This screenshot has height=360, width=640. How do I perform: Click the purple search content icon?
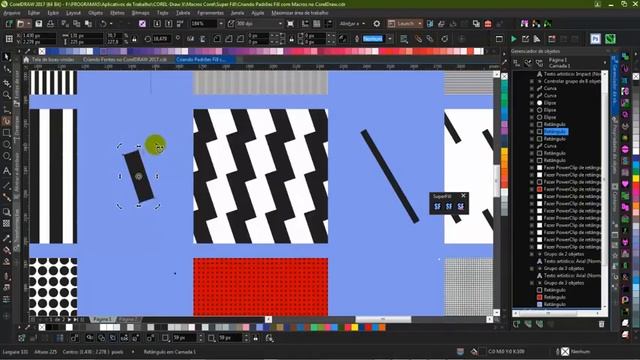pyautogui.click(x=142, y=24)
